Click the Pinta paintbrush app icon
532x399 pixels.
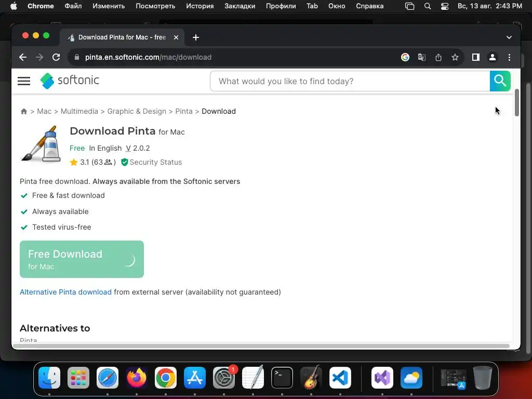(41, 144)
